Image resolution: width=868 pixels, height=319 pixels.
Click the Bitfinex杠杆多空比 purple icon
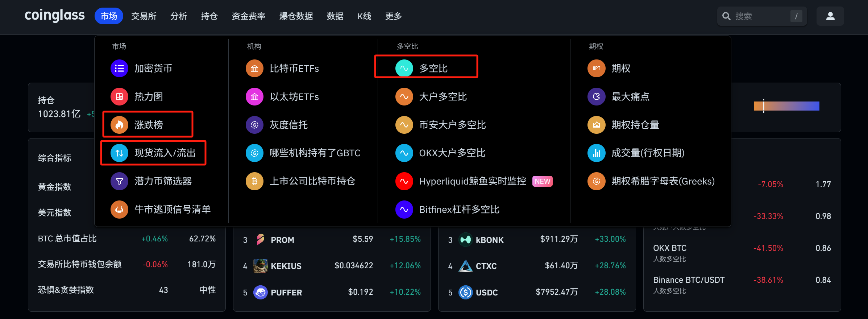pyautogui.click(x=404, y=210)
